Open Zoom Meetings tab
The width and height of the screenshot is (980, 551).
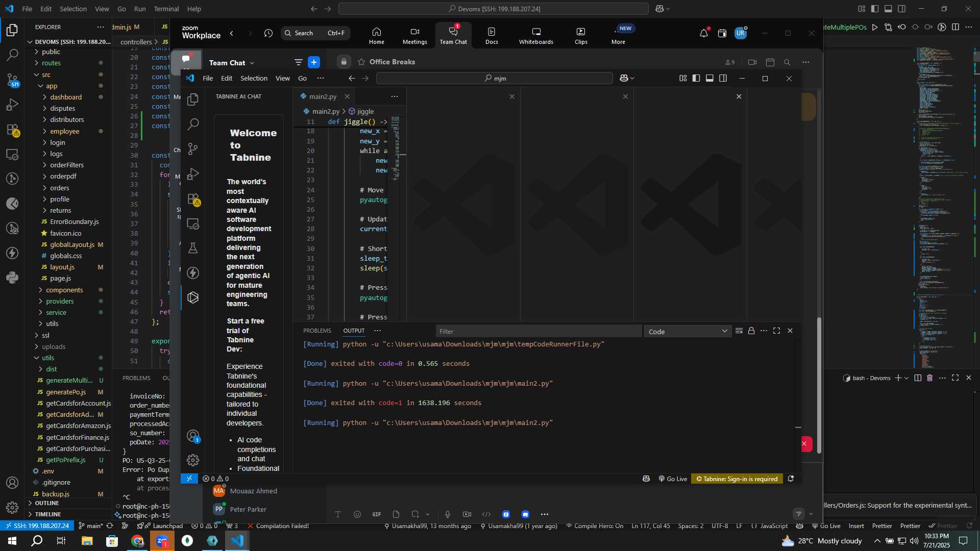415,36
